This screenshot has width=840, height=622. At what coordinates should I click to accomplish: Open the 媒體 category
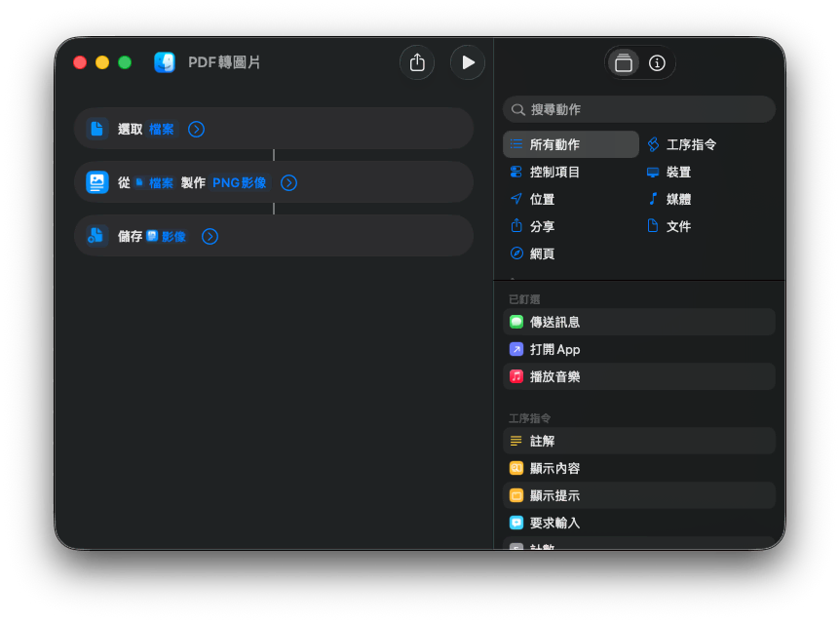[678, 199]
